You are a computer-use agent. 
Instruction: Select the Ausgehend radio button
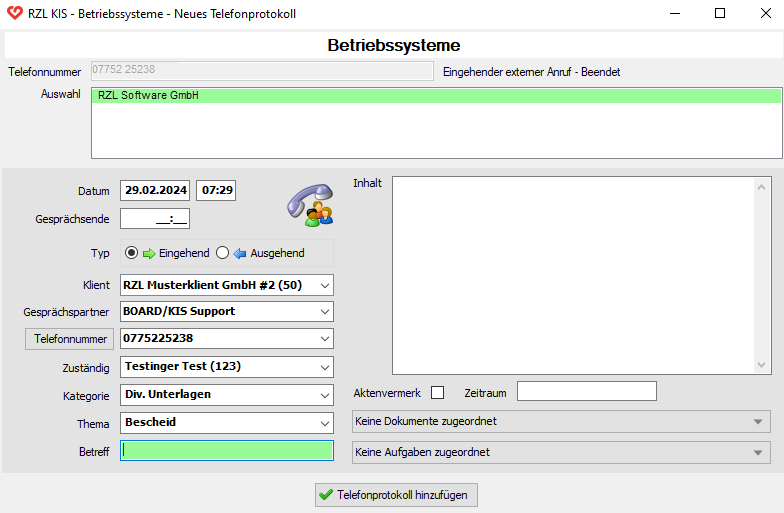click(223, 253)
